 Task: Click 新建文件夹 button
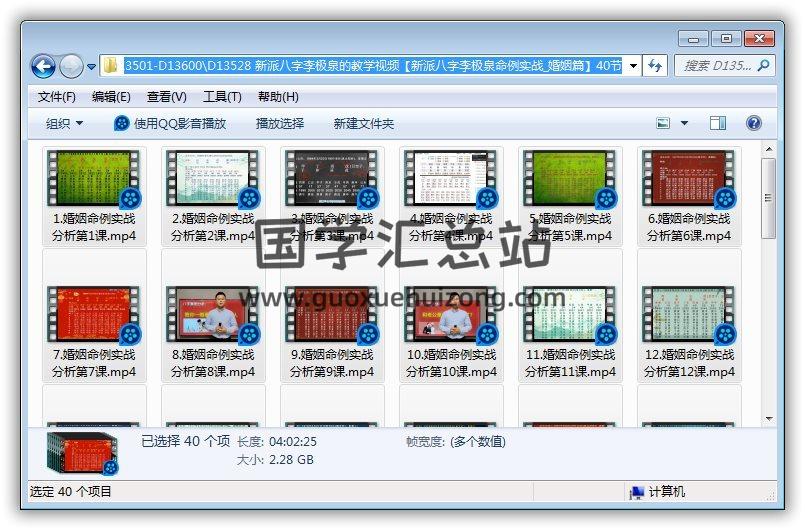[x=363, y=124]
